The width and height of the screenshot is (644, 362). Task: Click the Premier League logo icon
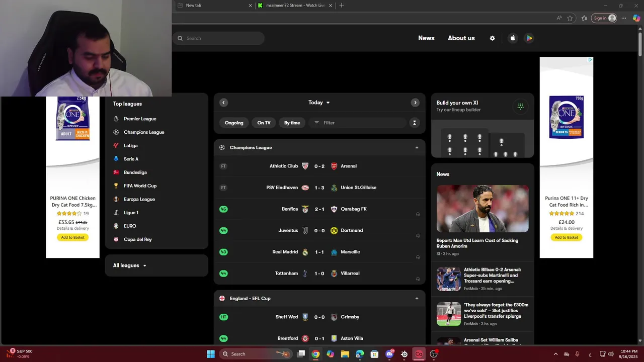point(116,119)
